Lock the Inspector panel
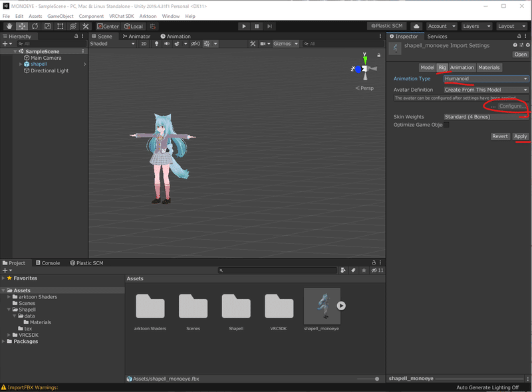 (519, 36)
